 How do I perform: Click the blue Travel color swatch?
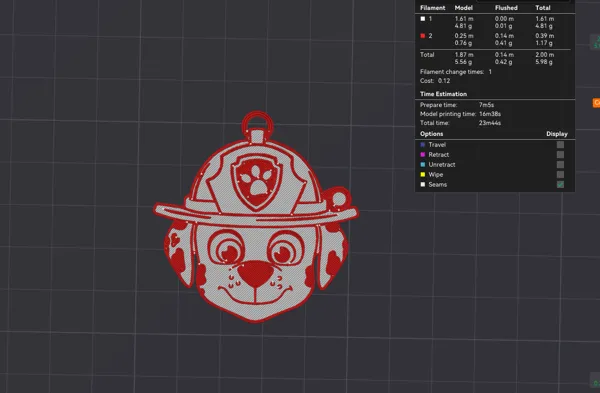[x=423, y=145]
